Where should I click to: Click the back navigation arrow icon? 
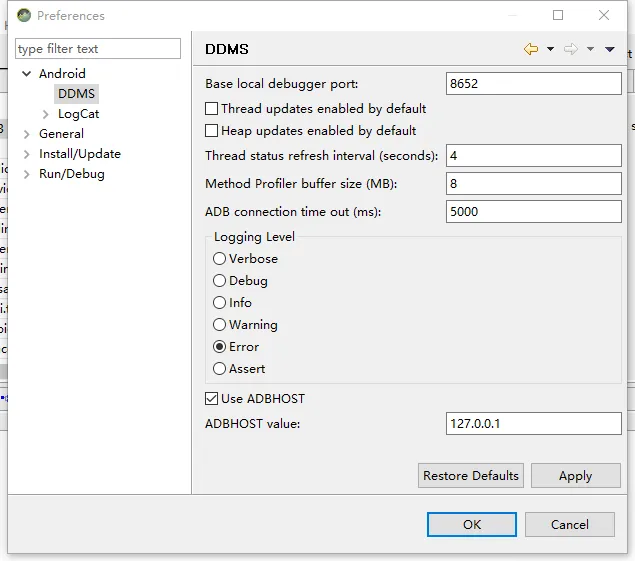(x=531, y=49)
